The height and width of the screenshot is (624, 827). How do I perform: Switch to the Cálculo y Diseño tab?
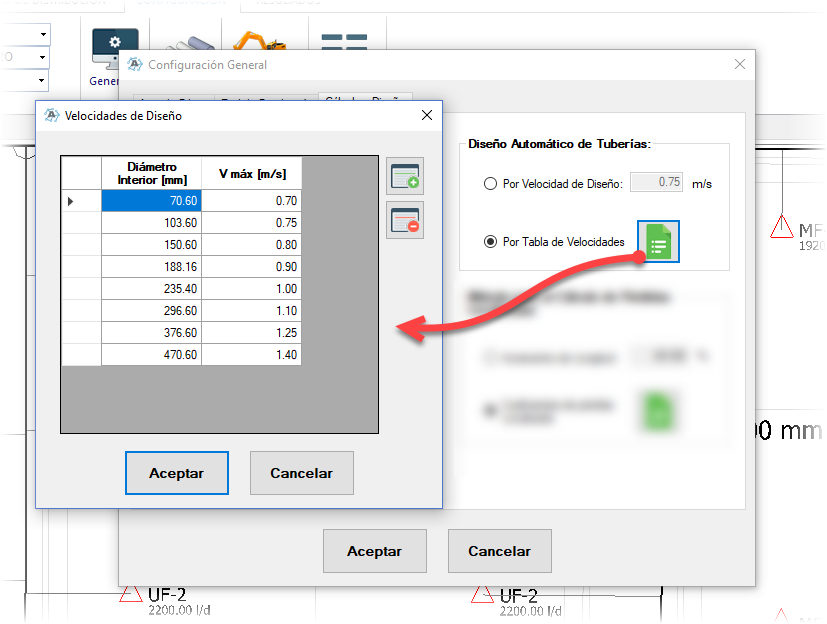tap(365, 97)
